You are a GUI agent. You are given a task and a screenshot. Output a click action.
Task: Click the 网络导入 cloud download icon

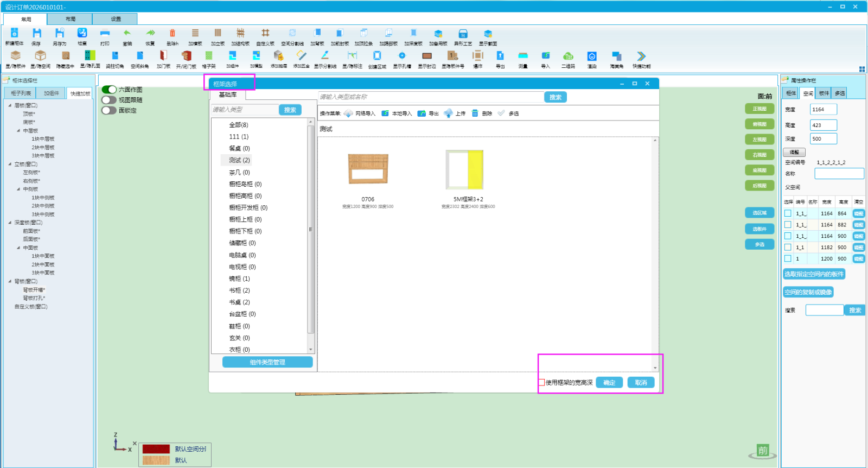(348, 113)
